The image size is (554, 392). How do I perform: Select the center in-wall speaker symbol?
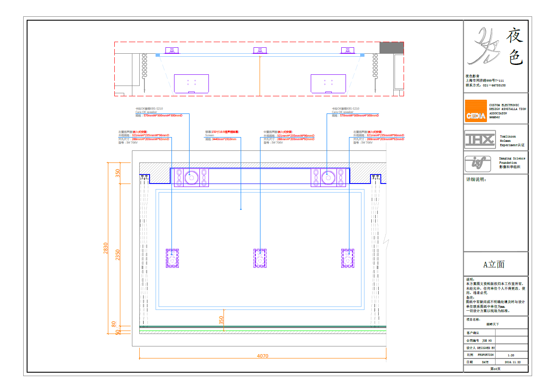point(260,258)
